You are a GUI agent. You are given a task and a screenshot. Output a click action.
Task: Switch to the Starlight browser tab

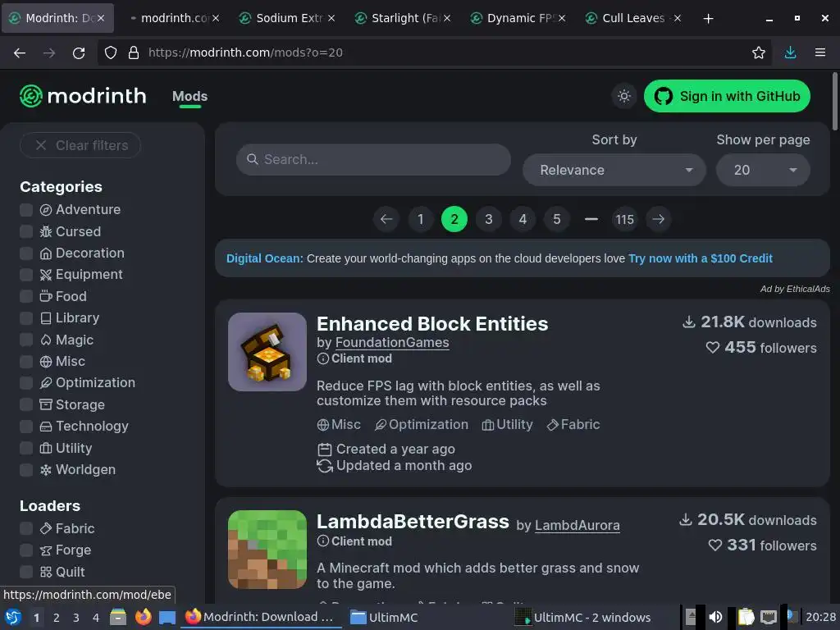(402, 18)
